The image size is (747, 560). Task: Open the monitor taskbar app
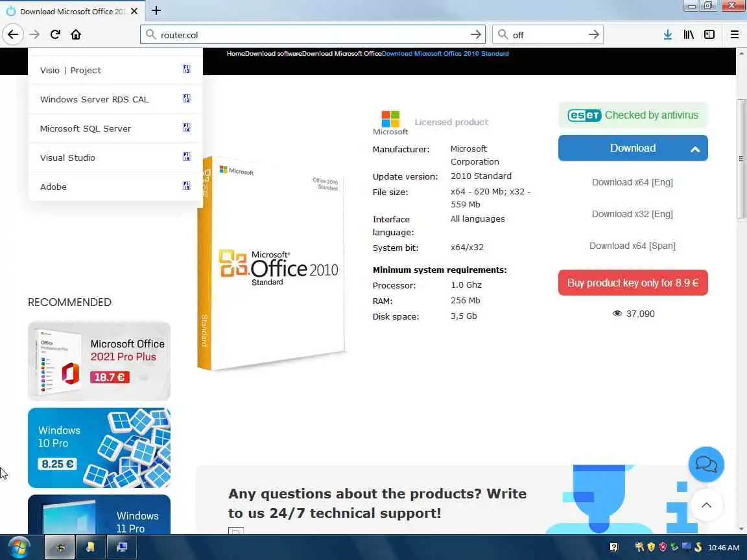coord(121,547)
